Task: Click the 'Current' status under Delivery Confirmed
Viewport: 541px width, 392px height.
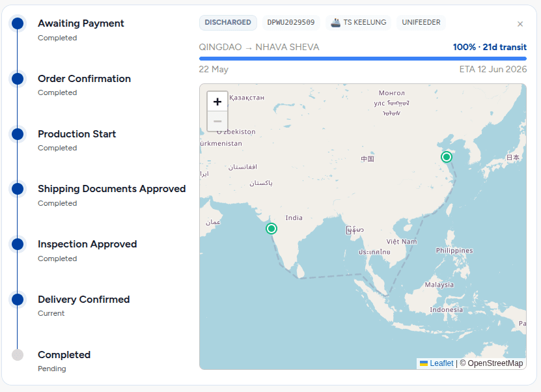Action: click(51, 313)
